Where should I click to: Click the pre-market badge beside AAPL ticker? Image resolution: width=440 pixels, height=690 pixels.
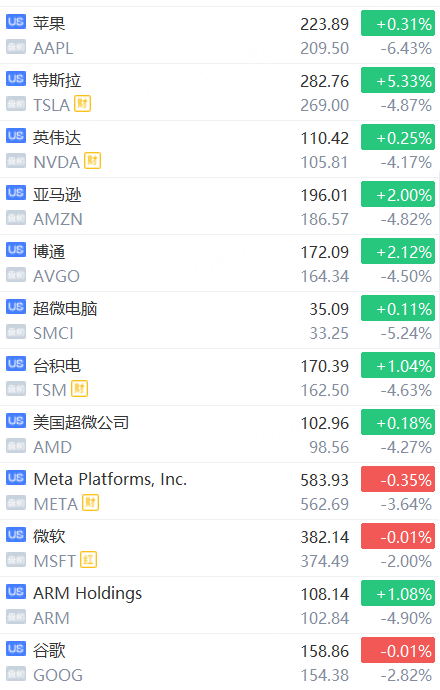(x=16, y=47)
